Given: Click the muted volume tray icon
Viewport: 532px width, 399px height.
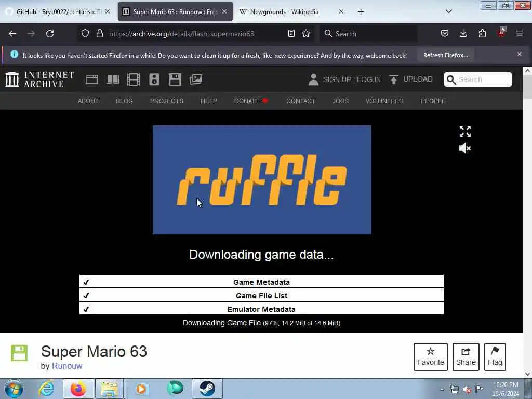Looking at the screenshot, I should click(x=467, y=389).
